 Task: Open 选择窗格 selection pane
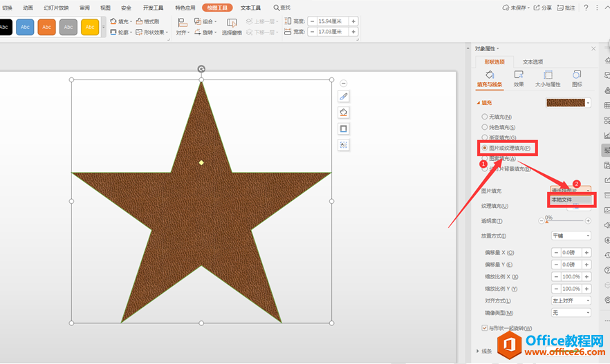tap(232, 27)
